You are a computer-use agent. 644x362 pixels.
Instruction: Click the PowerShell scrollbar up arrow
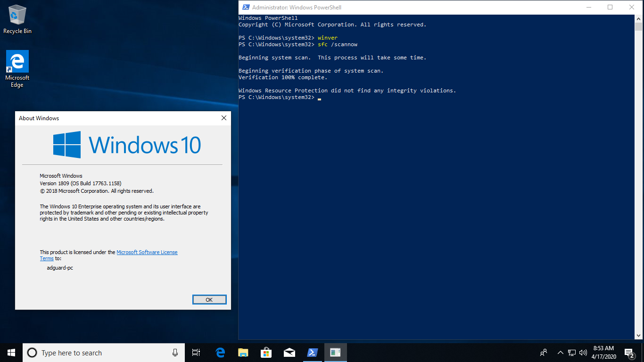[x=639, y=18]
